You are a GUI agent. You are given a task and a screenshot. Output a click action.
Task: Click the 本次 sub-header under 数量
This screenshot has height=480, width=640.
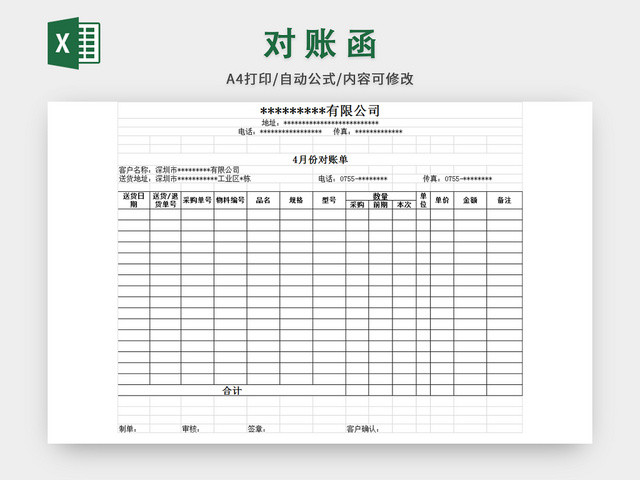coord(404,204)
